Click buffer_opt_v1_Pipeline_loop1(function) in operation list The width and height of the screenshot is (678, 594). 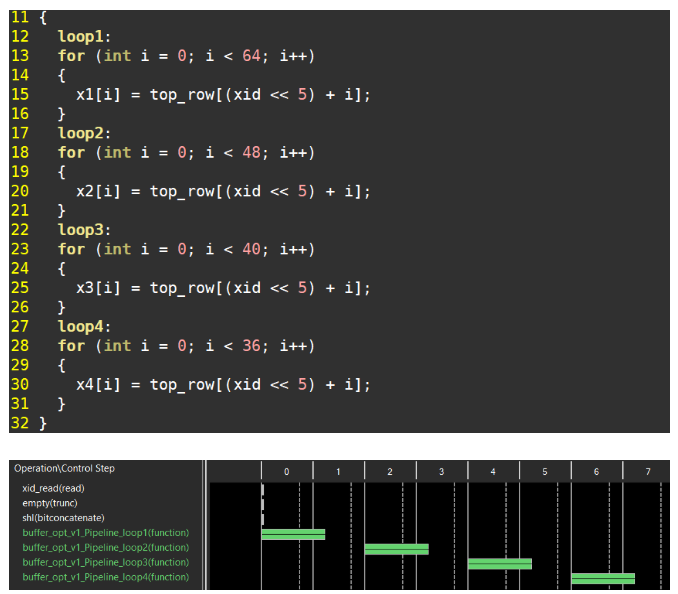click(x=105, y=533)
